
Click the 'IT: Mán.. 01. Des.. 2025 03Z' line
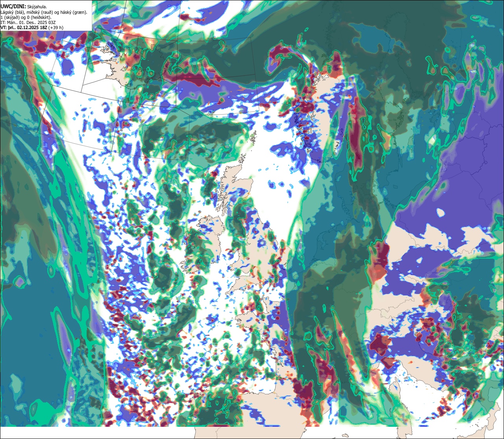(29, 22)
